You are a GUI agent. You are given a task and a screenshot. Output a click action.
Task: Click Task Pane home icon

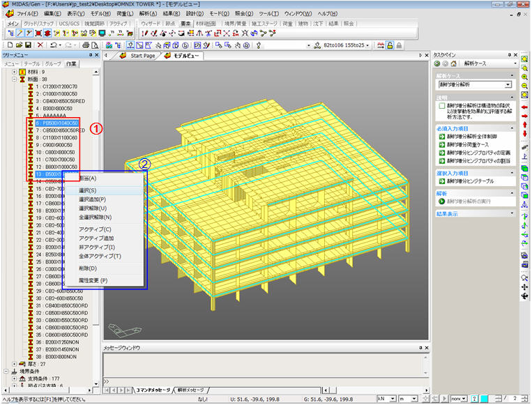tap(453, 63)
